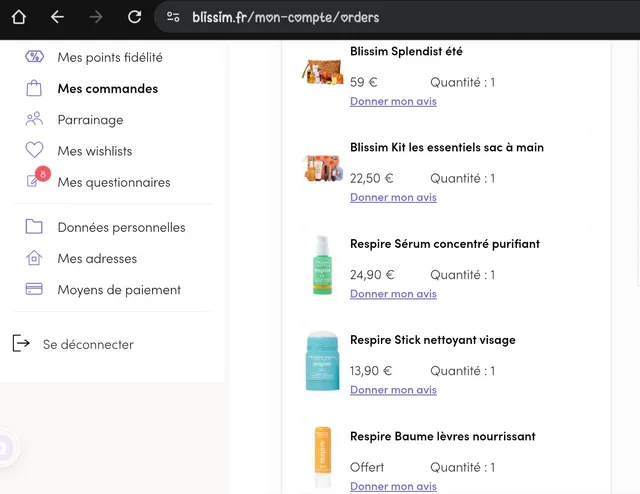
Task: Click the blue Respire Stick nettoyant thumbnail
Action: (322, 361)
